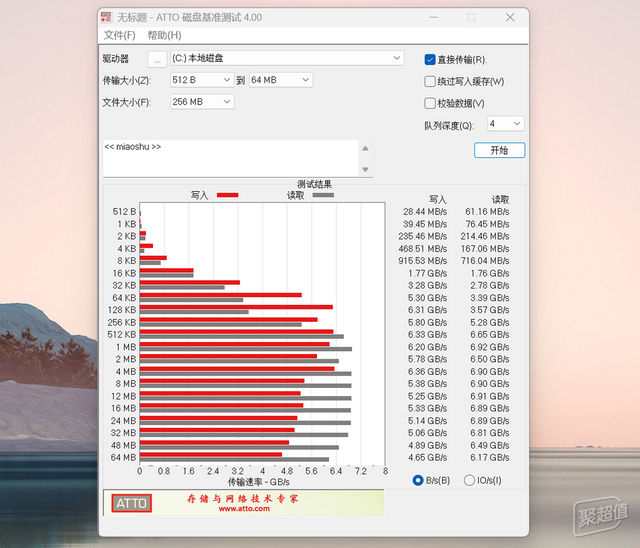This screenshot has height=548, width=640.
Task: Open the www.atto.com link
Action: pyautogui.click(x=244, y=509)
